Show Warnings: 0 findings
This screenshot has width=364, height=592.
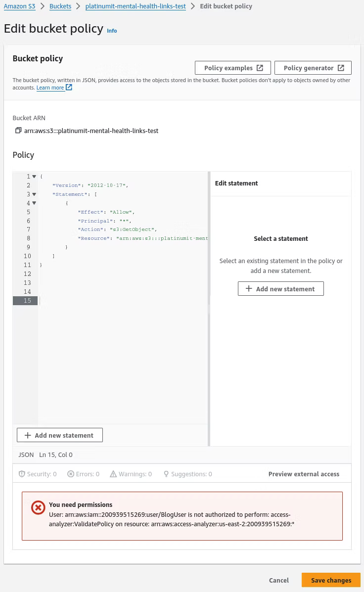(x=131, y=474)
